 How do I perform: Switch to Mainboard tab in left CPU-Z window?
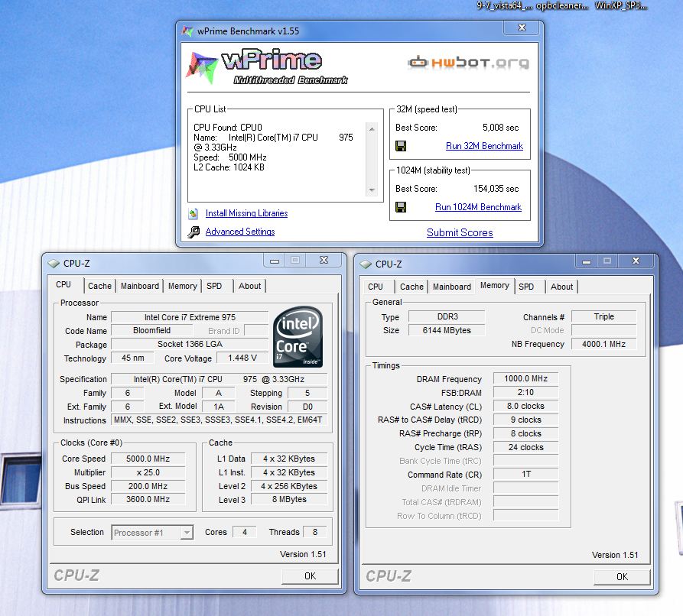pyautogui.click(x=139, y=286)
